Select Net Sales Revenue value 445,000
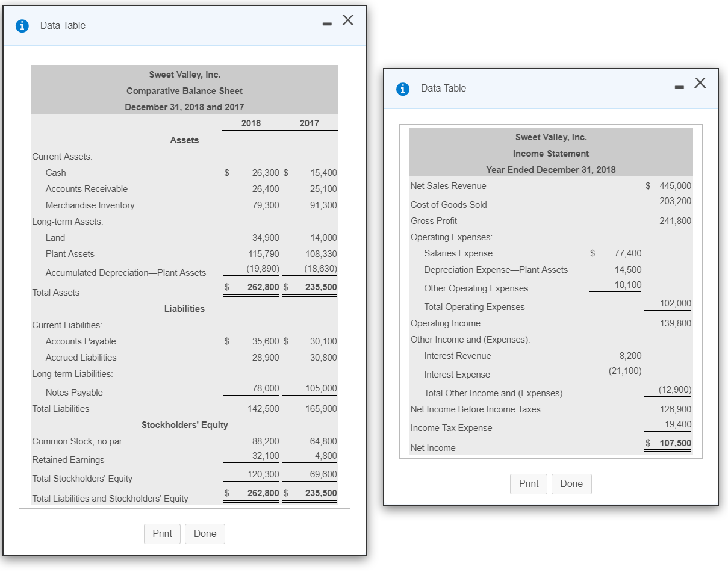This screenshot has width=728, height=575. (x=676, y=186)
